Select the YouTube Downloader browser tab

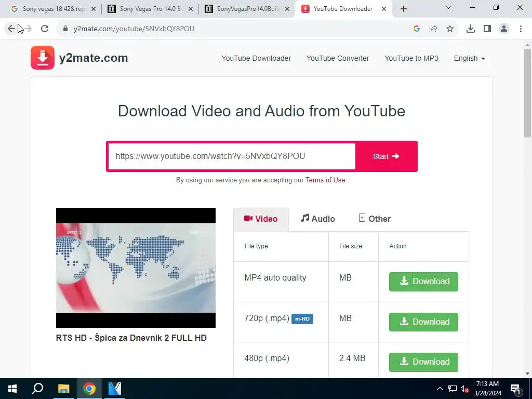343,9
